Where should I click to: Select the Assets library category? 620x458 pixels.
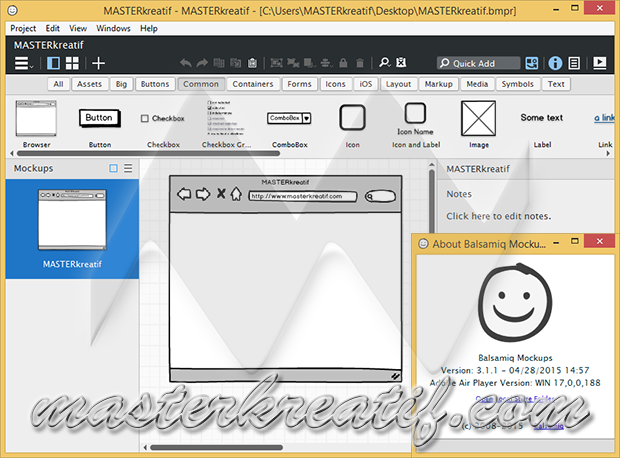click(x=89, y=84)
